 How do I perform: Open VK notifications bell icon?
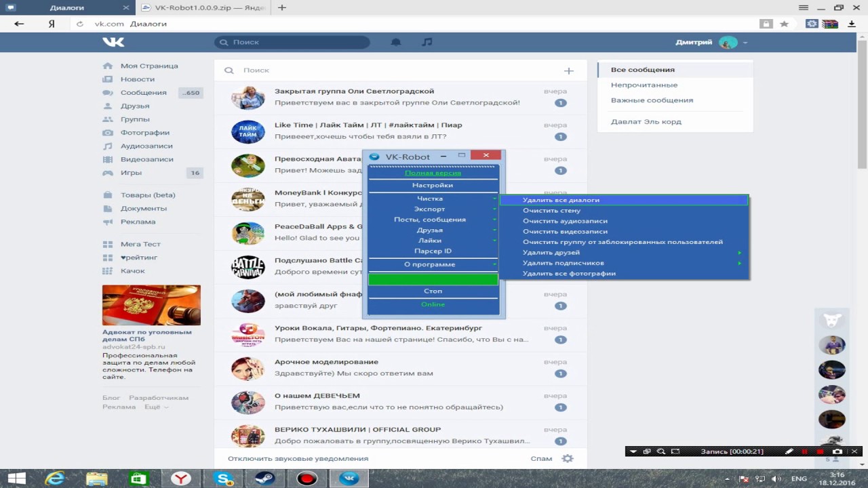coord(396,42)
